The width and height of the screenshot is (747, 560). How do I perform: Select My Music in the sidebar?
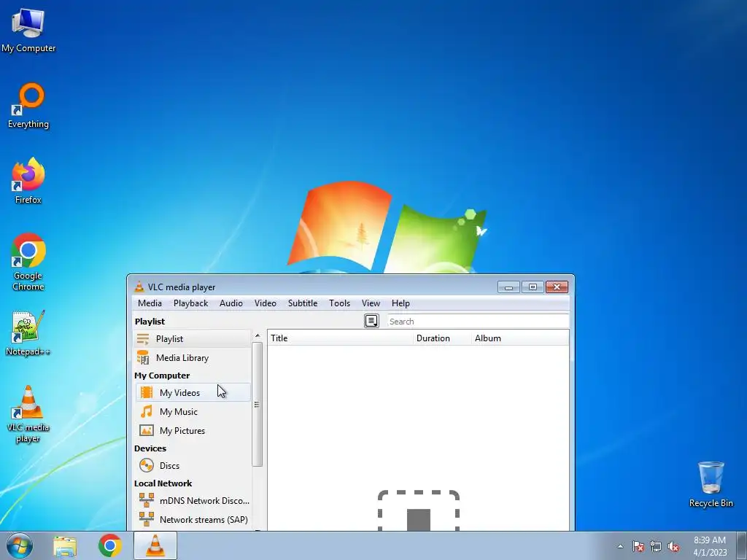tap(193, 411)
